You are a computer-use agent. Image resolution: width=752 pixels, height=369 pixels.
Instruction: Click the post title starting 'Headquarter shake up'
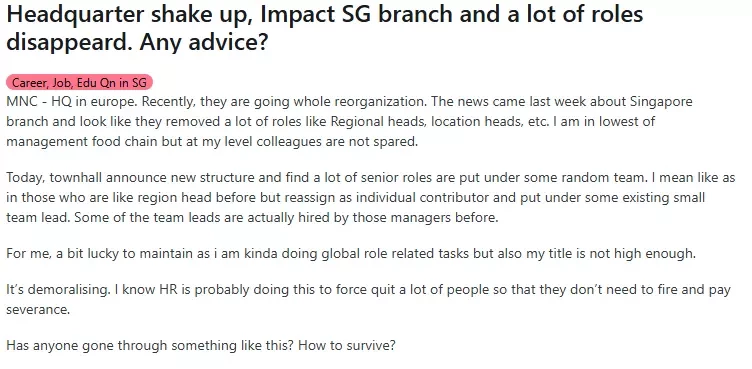click(x=325, y=28)
